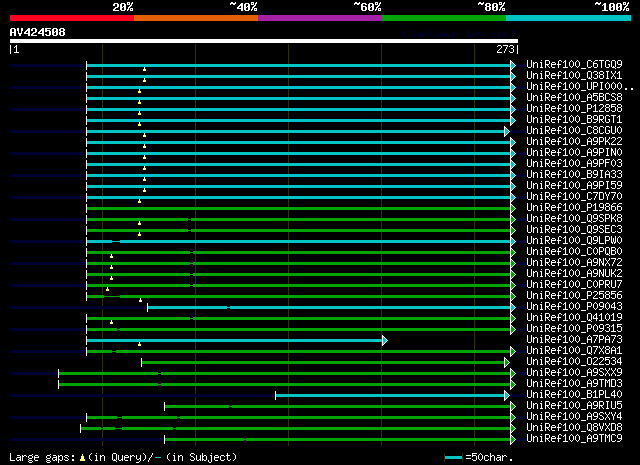Screen dimensions: 640x465
Task: Select label UniRef100_A9PI59
Action: coord(574,186)
